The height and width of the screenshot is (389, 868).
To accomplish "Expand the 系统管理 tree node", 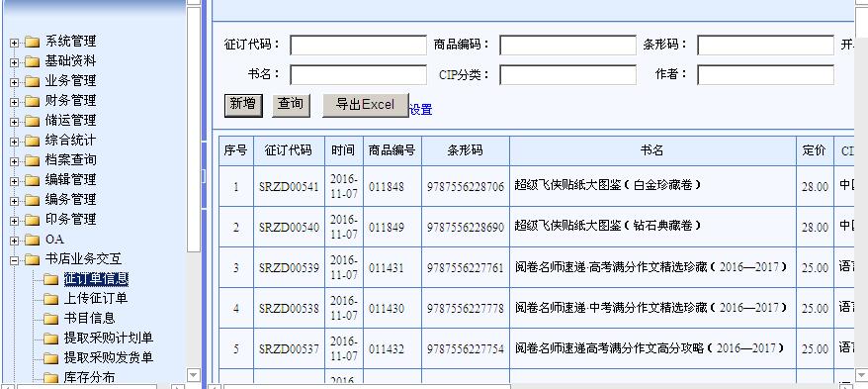I will click(x=14, y=44).
